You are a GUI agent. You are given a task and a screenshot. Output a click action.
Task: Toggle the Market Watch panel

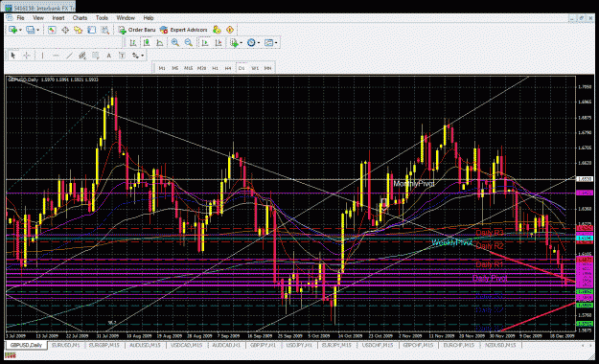pyautogui.click(x=52, y=30)
